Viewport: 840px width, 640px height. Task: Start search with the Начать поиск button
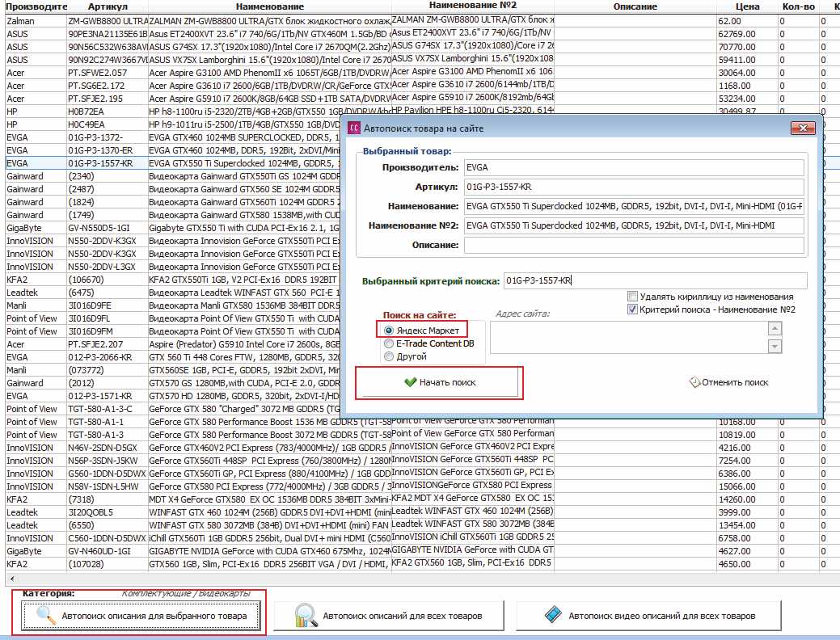(x=441, y=382)
